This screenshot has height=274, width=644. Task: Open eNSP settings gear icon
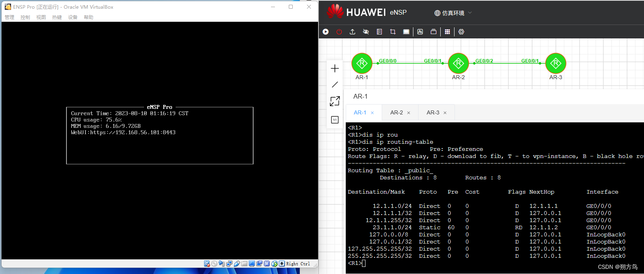click(461, 32)
